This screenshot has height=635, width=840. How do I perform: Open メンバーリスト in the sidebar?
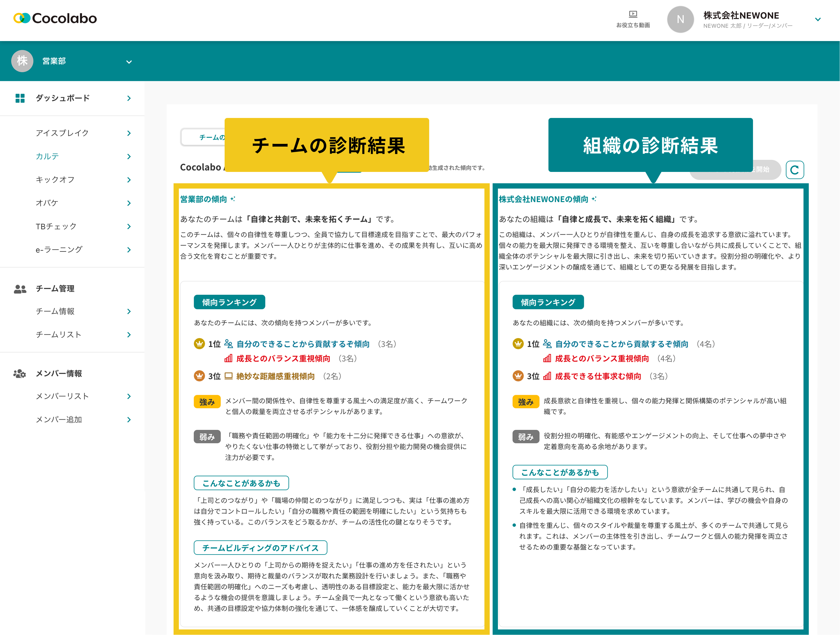(x=62, y=396)
